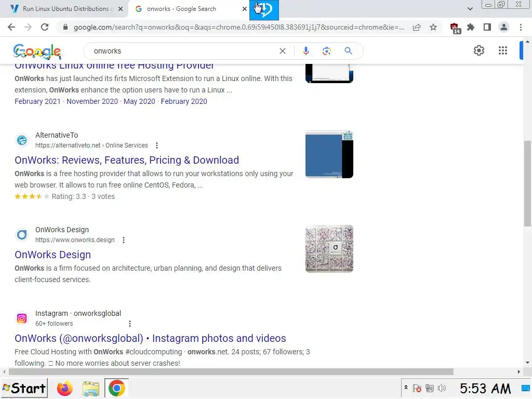Reload the Google search page
Image resolution: width=532 pixels, height=399 pixels.
[45, 27]
